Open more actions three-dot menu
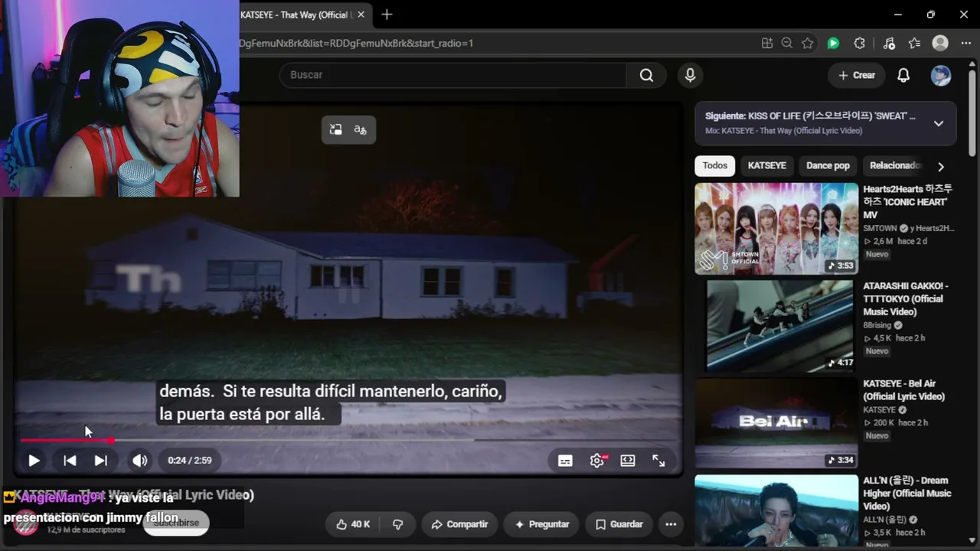 [x=671, y=524]
